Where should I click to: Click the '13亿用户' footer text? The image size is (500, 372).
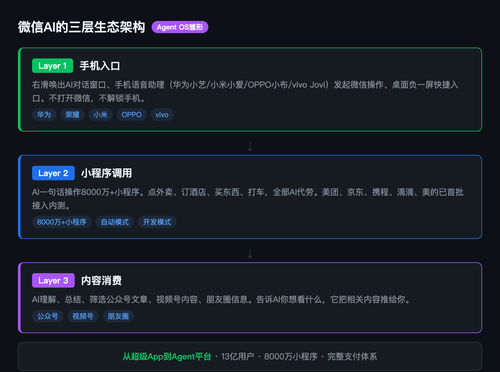coord(237,357)
